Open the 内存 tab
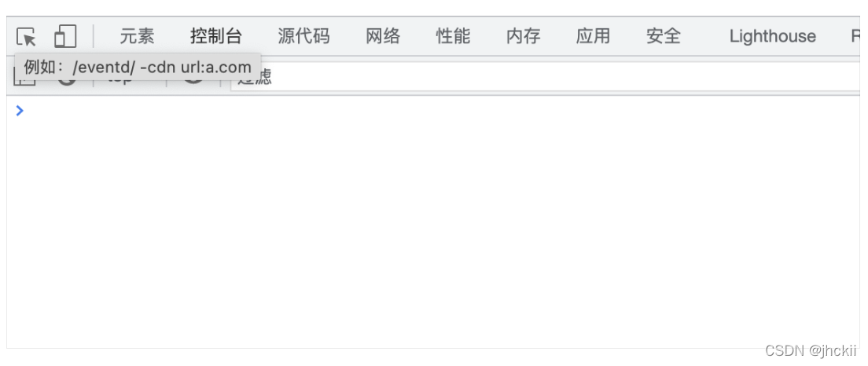The width and height of the screenshot is (868, 366). (523, 36)
